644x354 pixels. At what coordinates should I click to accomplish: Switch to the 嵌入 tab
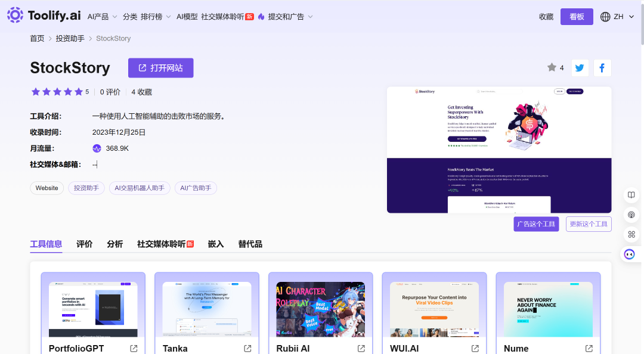(x=216, y=244)
